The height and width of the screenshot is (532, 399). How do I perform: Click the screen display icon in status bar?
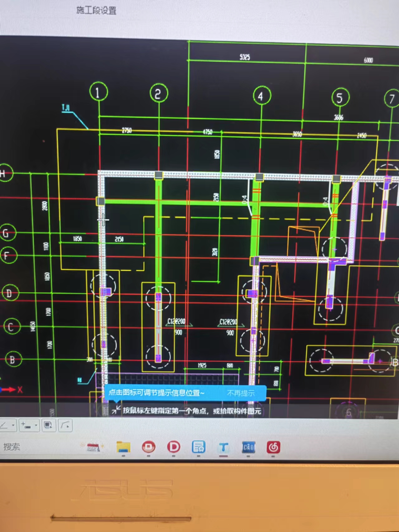click(x=48, y=425)
